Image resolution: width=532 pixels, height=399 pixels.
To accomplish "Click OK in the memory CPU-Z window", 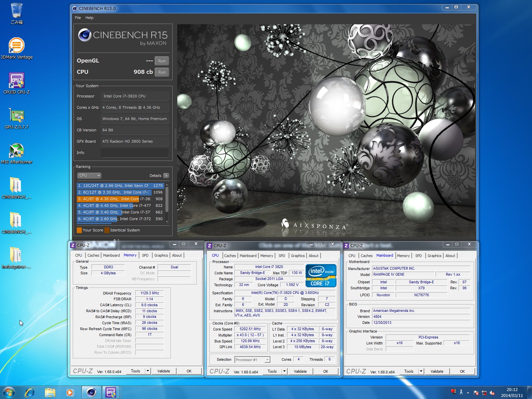I will pos(189,371).
